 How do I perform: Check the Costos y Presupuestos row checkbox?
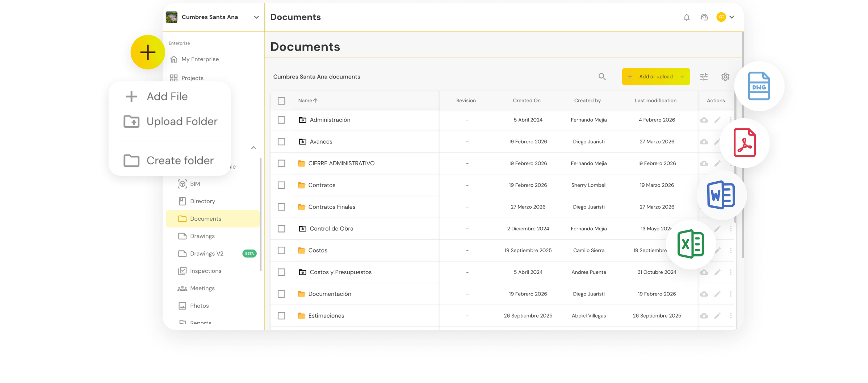281,272
